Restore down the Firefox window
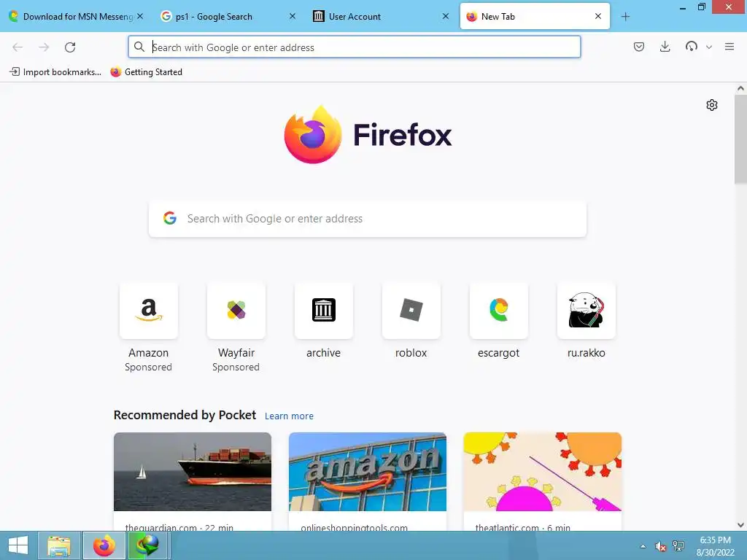 702,7
